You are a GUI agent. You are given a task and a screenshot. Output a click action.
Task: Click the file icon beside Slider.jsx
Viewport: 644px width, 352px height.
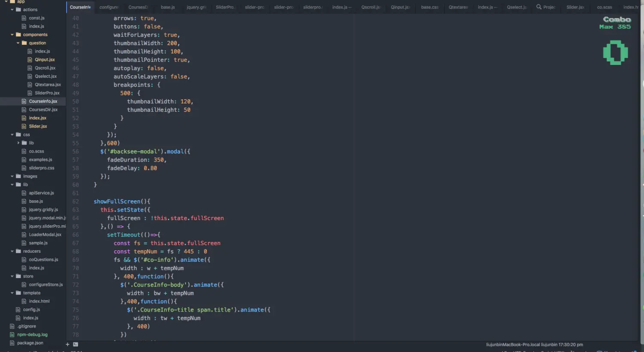coord(24,126)
